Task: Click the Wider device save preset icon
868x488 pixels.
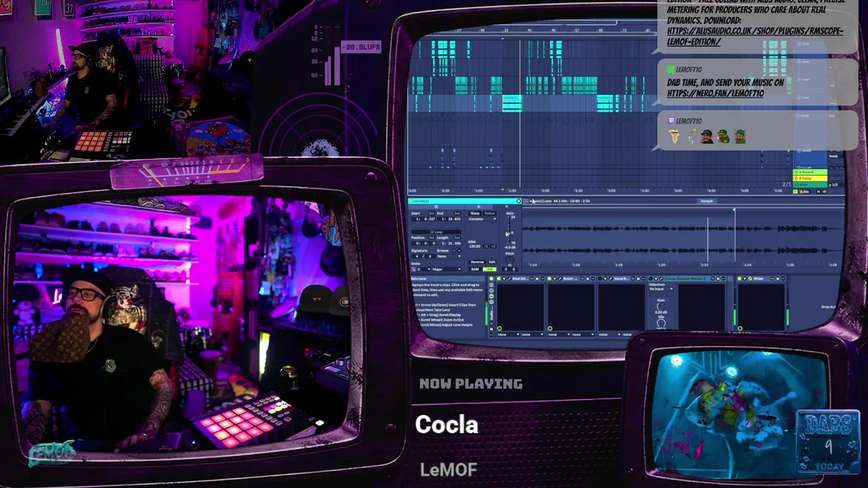Action: 778,279
